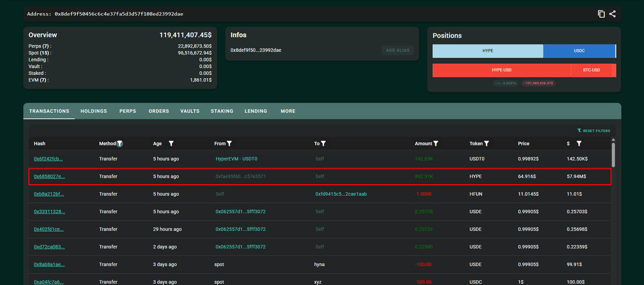Select the BTC-USD perp position bar
Image resolution: width=644 pixels, height=285 pixels.
pyautogui.click(x=591, y=70)
